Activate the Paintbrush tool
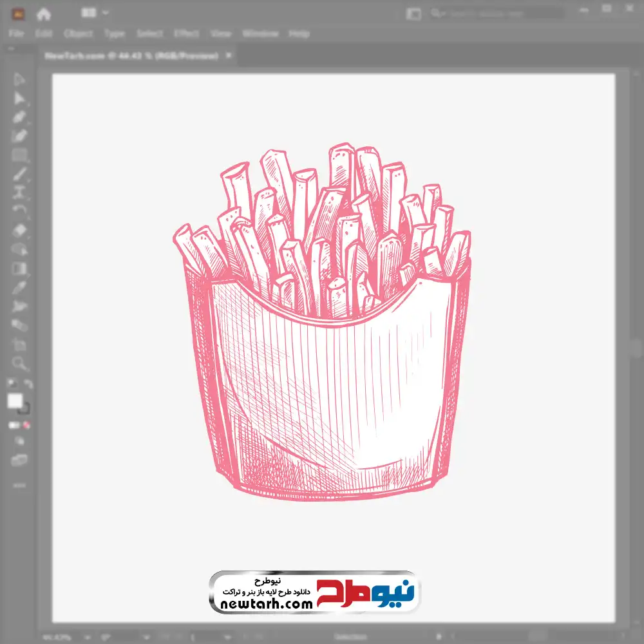The height and width of the screenshot is (644, 644). point(19,174)
